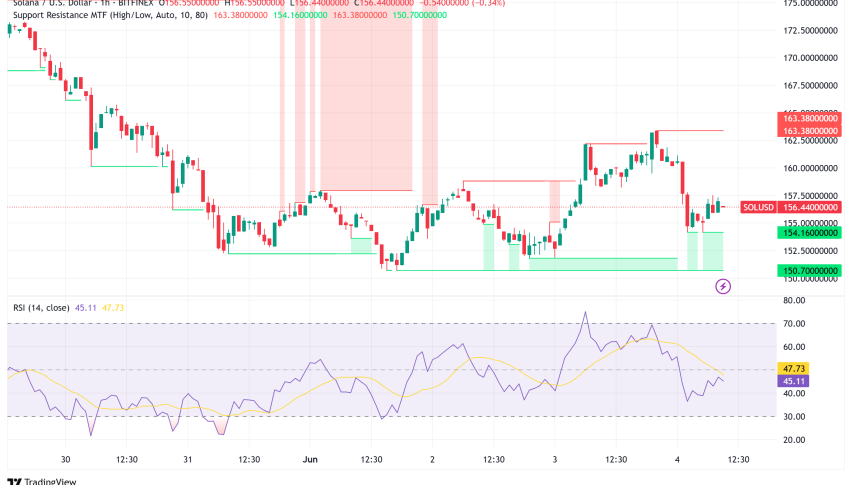
Task: Select the RSI (14, close) indicator label
Action: [x=41, y=308]
